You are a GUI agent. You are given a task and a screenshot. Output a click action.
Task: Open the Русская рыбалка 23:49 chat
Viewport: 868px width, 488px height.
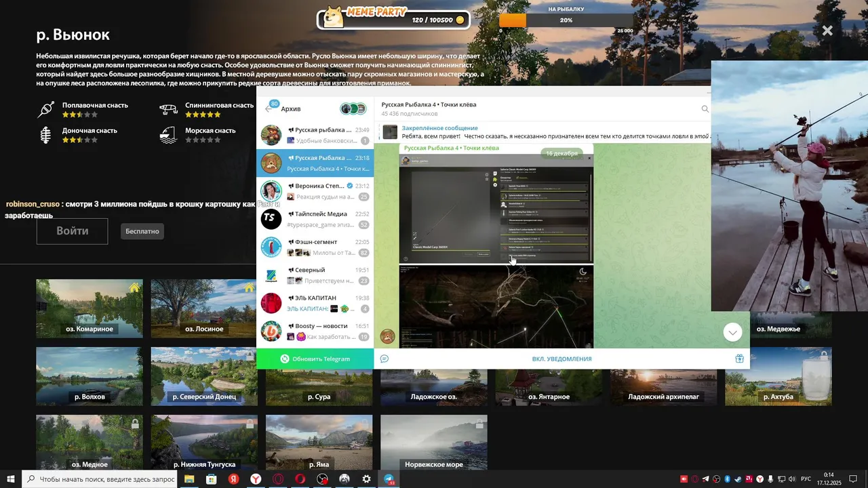click(315, 135)
